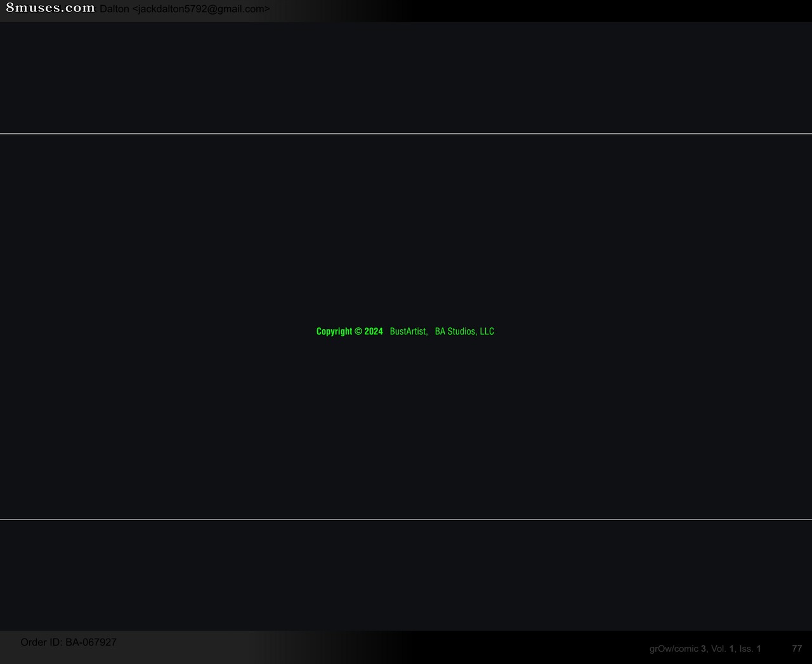The height and width of the screenshot is (664, 812).
Task: Click the lower white horizontal divider line
Action: pyautogui.click(x=406, y=519)
